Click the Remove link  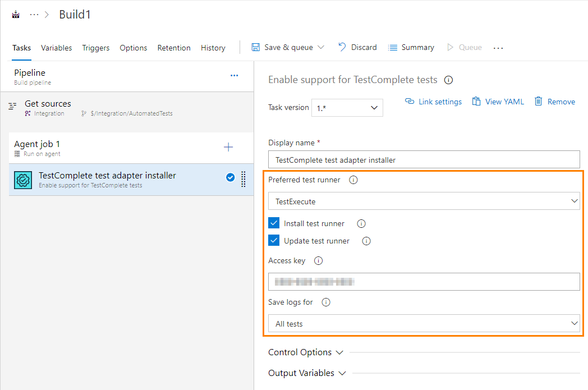[x=555, y=102]
